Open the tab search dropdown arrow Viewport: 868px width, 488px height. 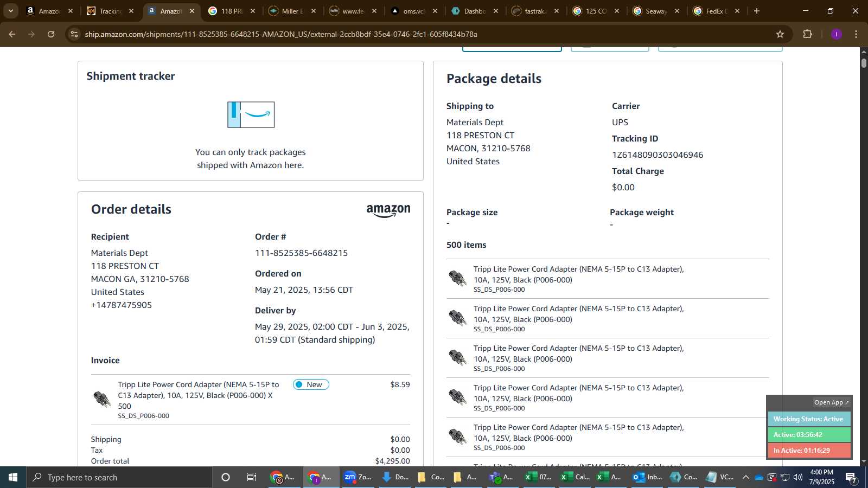(x=10, y=11)
